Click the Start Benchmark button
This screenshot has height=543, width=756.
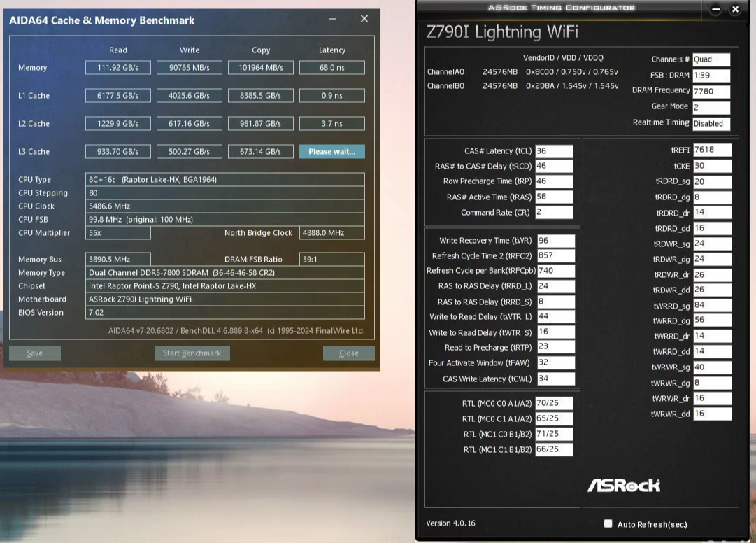tap(192, 353)
